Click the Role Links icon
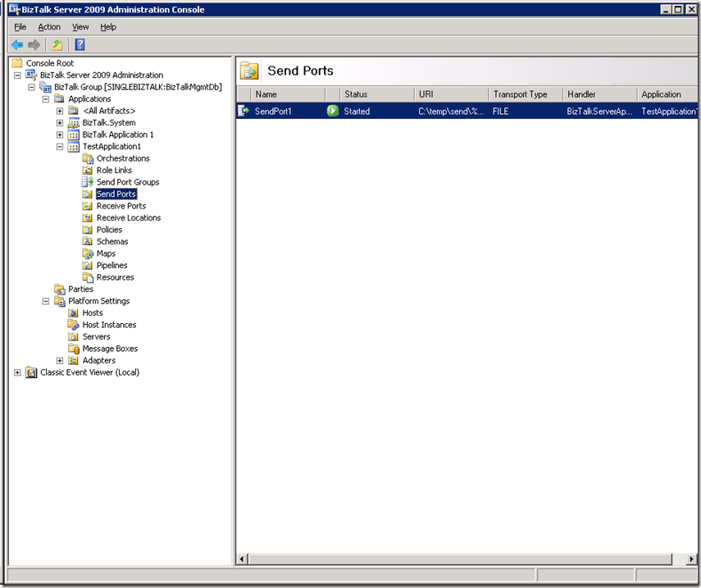The image size is (701, 588). click(88, 171)
